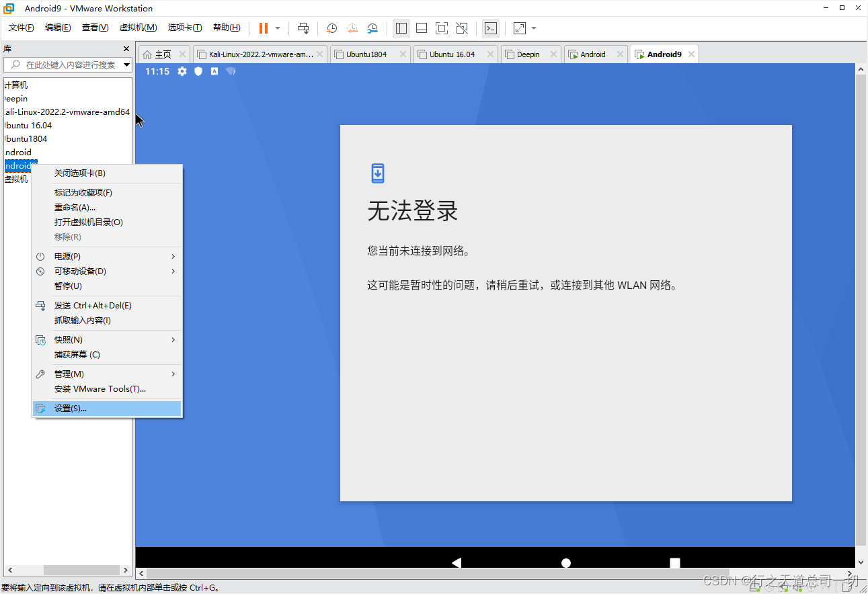868x594 pixels.
Task: Choose 重命名(A)... in context menu
Action: point(107,208)
